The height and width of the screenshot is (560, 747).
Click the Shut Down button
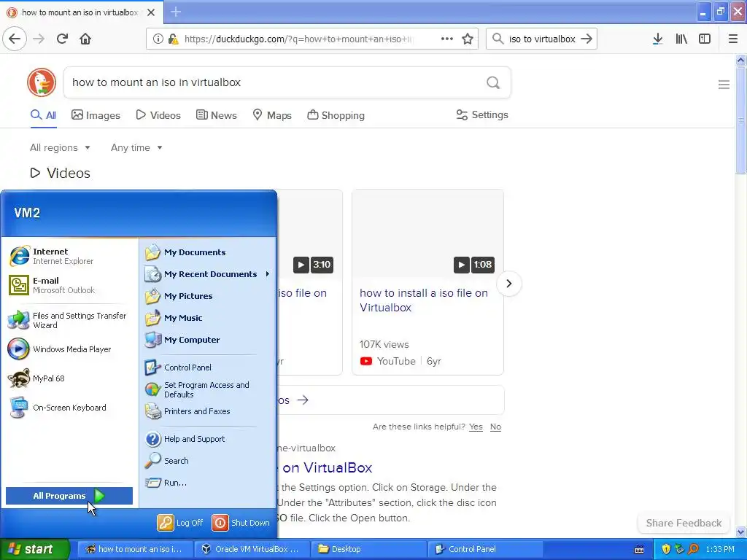pos(241,523)
